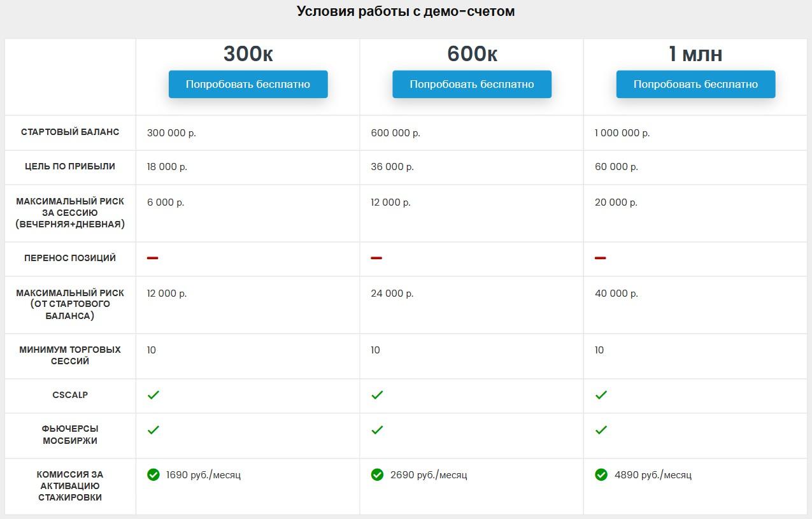Click the page title 'Условия работы с демо-счетом'

(x=406, y=11)
